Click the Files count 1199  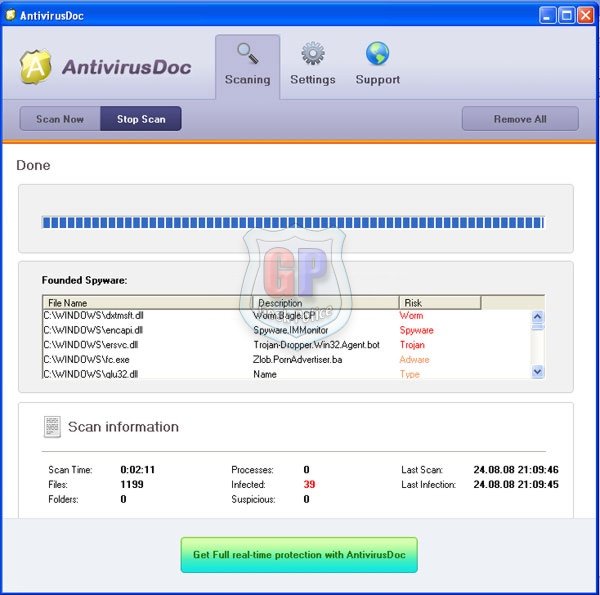coord(132,484)
